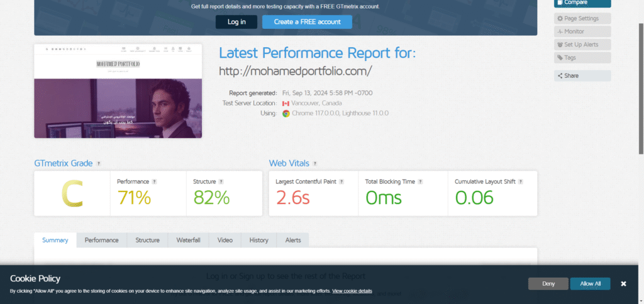The width and height of the screenshot is (644, 304).
Task: Open Set Up Alerts
Action: click(582, 45)
